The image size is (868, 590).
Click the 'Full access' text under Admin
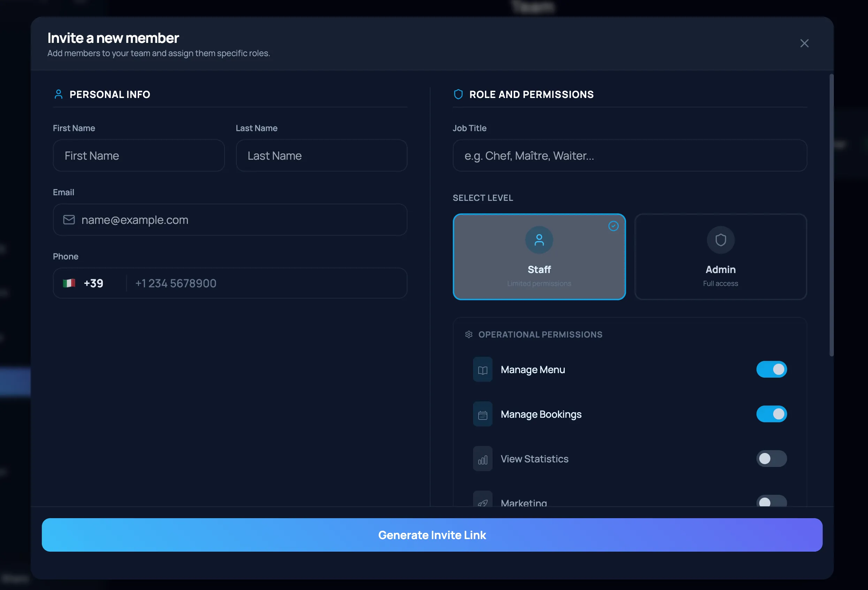pos(721,283)
